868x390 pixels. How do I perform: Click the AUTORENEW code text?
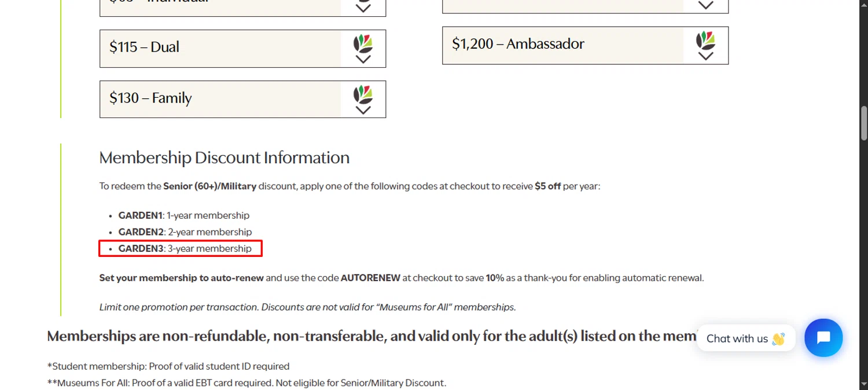coord(370,278)
